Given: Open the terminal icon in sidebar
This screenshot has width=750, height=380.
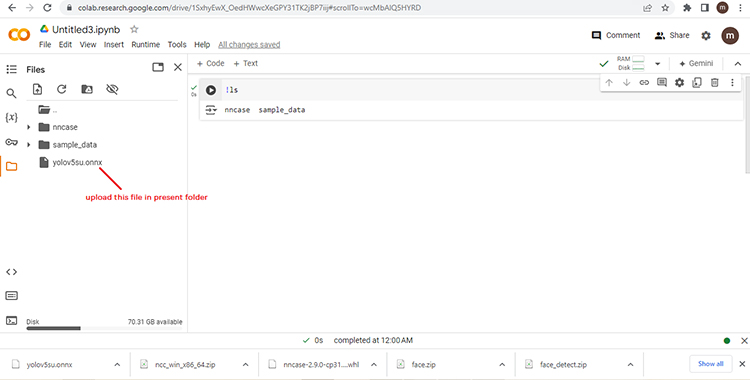Looking at the screenshot, I should pyautogui.click(x=11, y=321).
